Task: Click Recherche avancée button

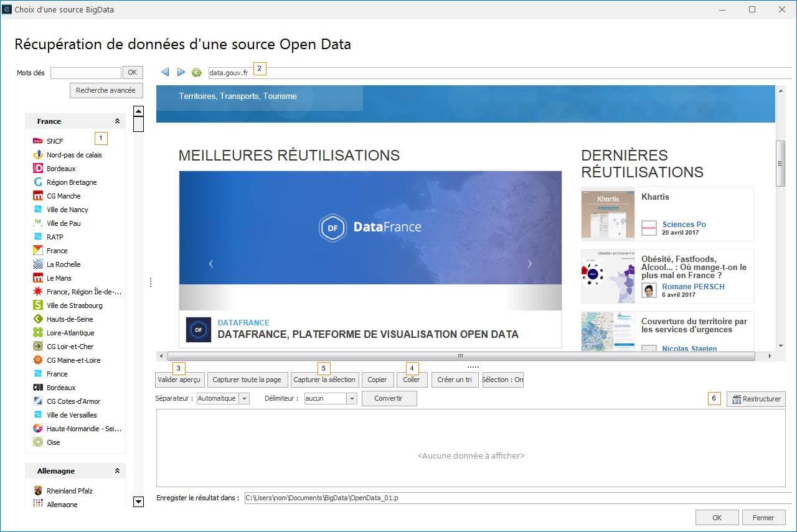Action: [x=106, y=91]
